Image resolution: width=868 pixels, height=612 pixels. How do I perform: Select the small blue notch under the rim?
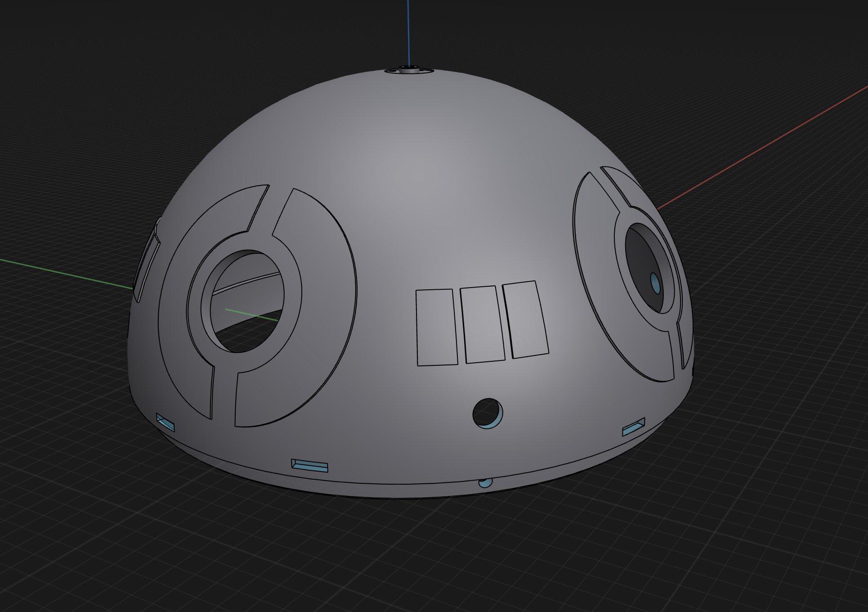[x=485, y=483]
